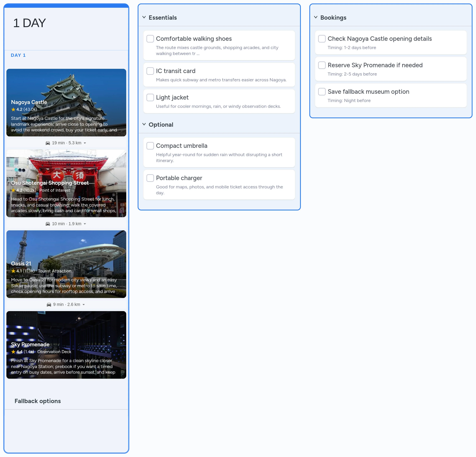476x457 pixels.
Task: Open the dropdown beside 19 min · 5.3 km
Action: [85, 143]
